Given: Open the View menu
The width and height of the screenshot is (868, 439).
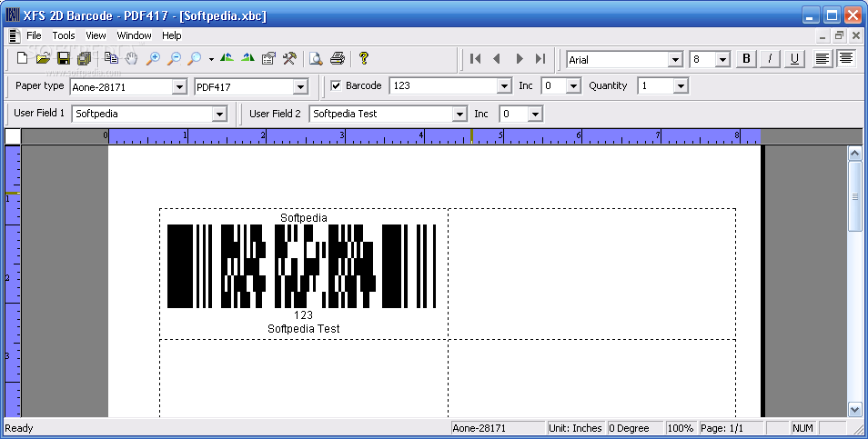Looking at the screenshot, I should tap(96, 35).
